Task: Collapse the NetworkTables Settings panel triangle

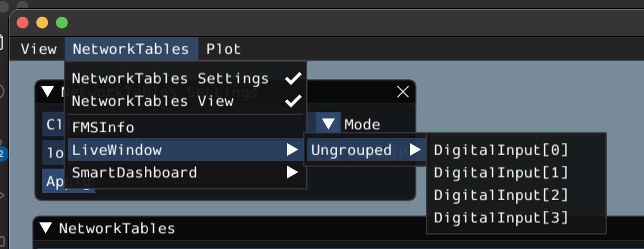Action: 48,92
